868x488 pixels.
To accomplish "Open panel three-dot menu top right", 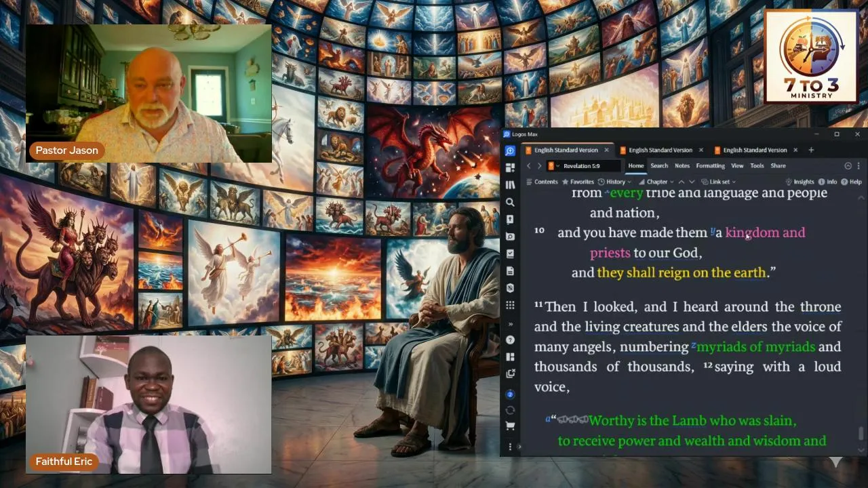I will click(x=859, y=166).
